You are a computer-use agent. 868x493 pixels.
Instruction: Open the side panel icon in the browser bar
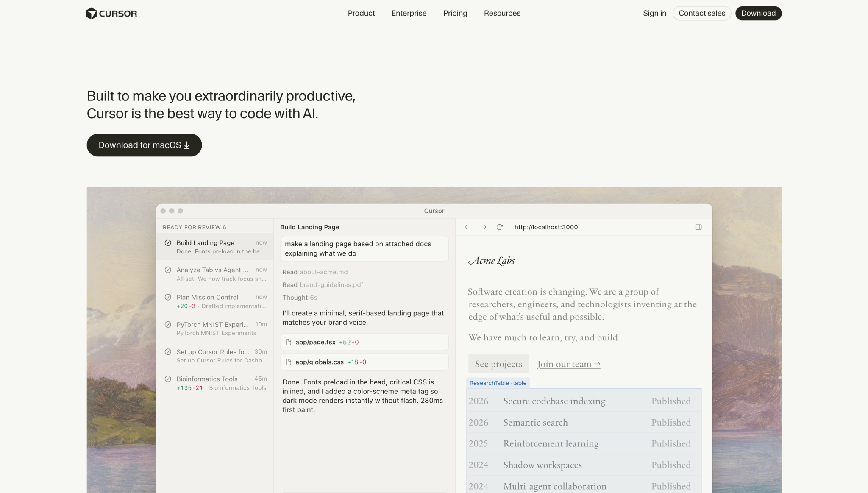[698, 227]
